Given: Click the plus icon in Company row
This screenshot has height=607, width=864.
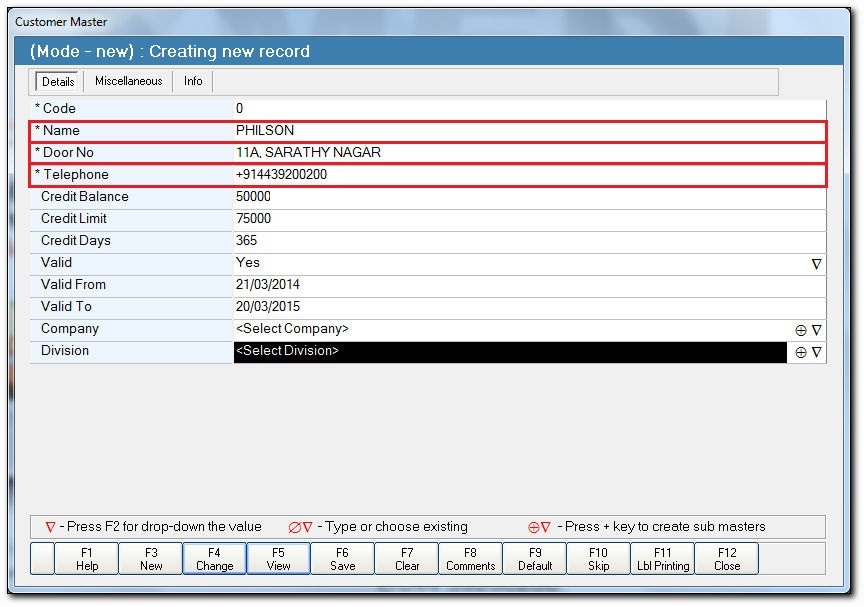Looking at the screenshot, I should coord(801,330).
